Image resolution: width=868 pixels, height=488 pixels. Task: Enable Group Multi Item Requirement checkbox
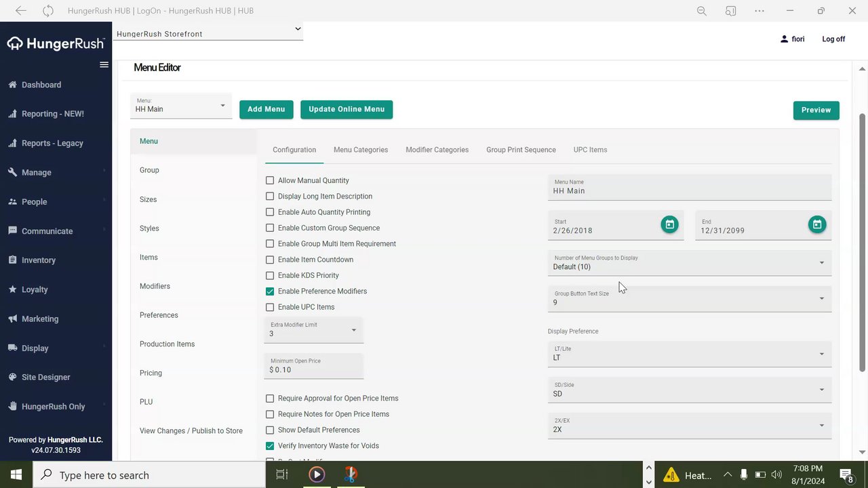tap(270, 244)
